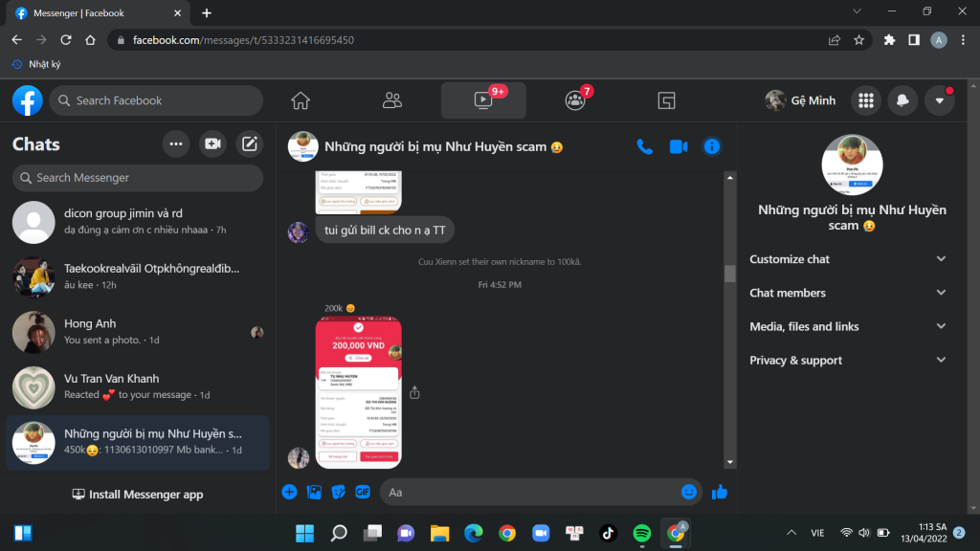980x551 pixels.
Task: Open chats options menu (three dots)
Action: pyautogui.click(x=175, y=144)
